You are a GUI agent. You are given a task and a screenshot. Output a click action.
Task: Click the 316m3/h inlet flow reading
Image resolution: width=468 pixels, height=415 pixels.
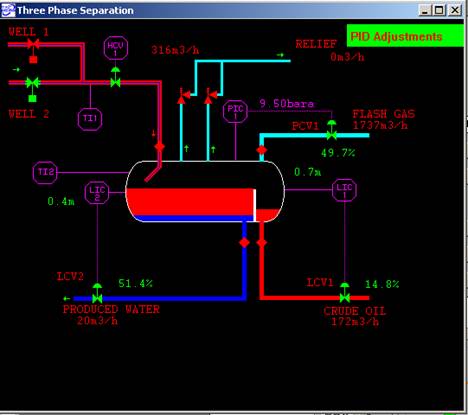(x=175, y=50)
